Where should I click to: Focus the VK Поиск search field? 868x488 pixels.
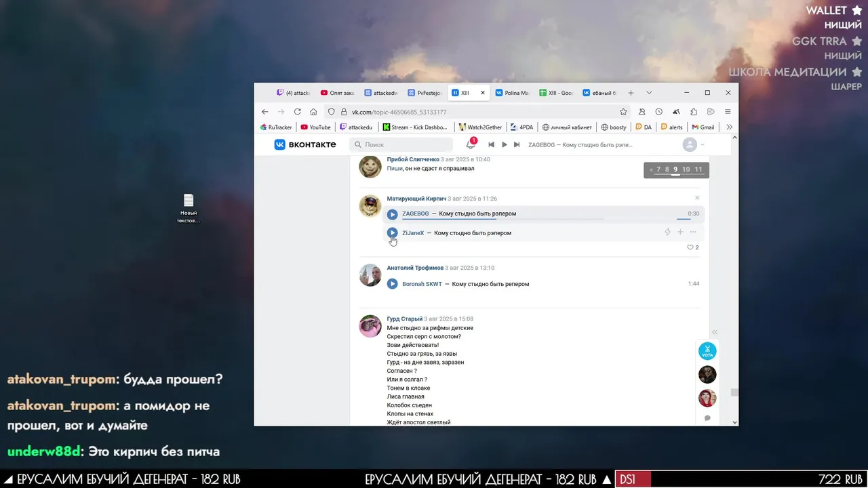coord(401,144)
